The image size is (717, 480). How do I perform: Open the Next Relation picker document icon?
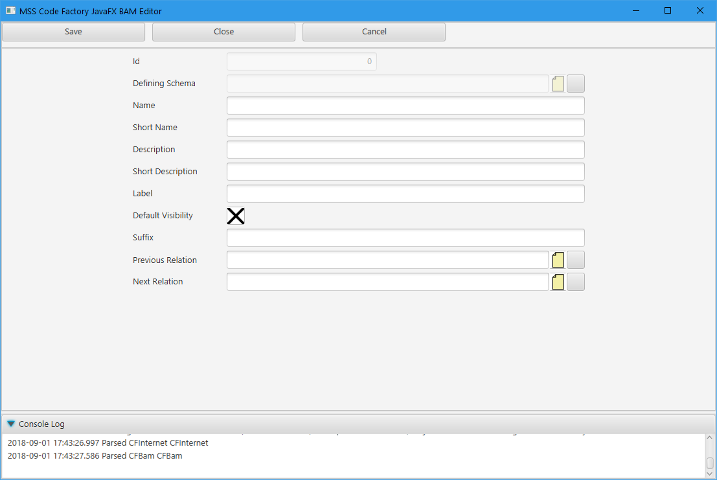pyautogui.click(x=558, y=282)
